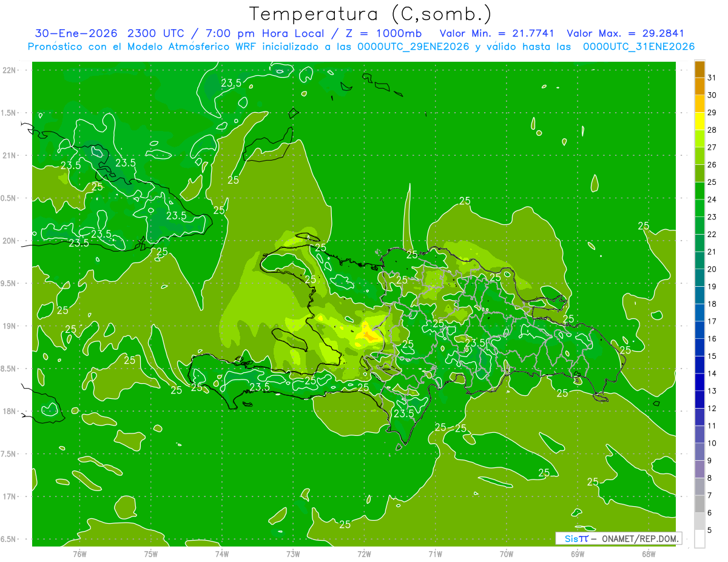The image size is (728, 562).
Task: Click the '76W' longitude axis label
Action: point(79,553)
